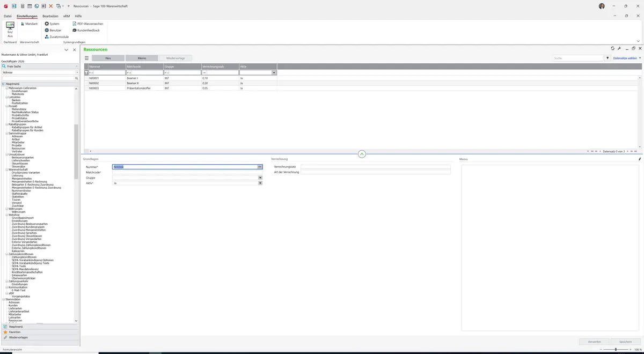Click the wrench icon in the Ressourcen header
Viewport: 644px width, 354px height.
(x=619, y=48)
